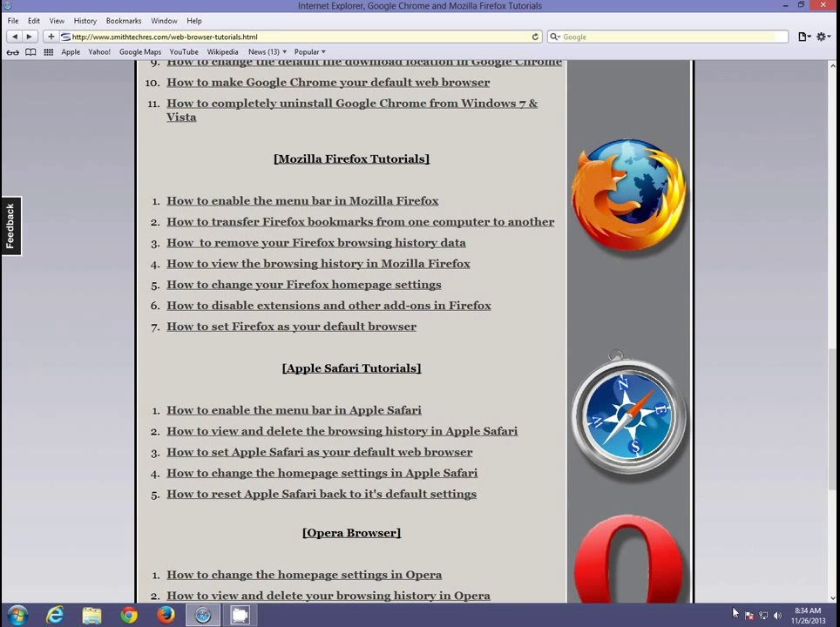Expand the Popular bookmarks folder
This screenshot has height=627, width=840.
point(309,52)
